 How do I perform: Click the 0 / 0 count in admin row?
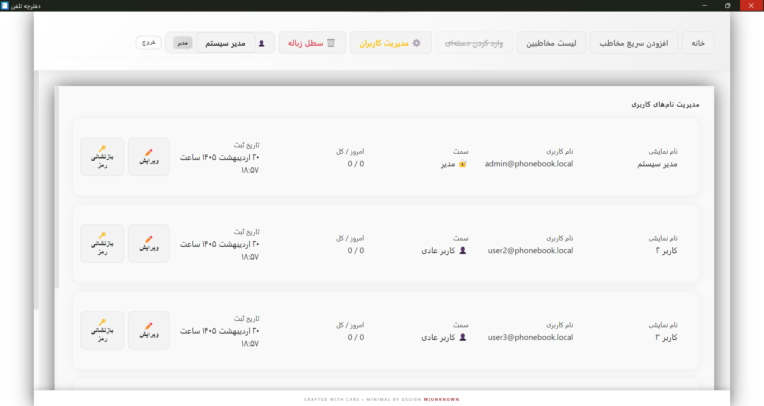356,164
